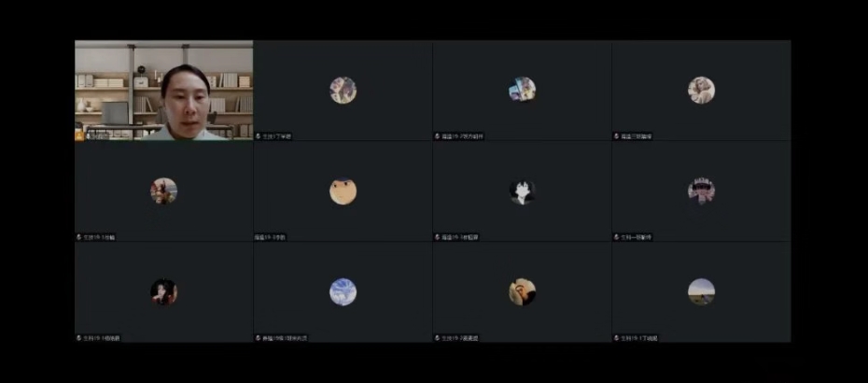Click mic icon under the landscape avatar tile
868x383 pixels.
(x=616, y=338)
